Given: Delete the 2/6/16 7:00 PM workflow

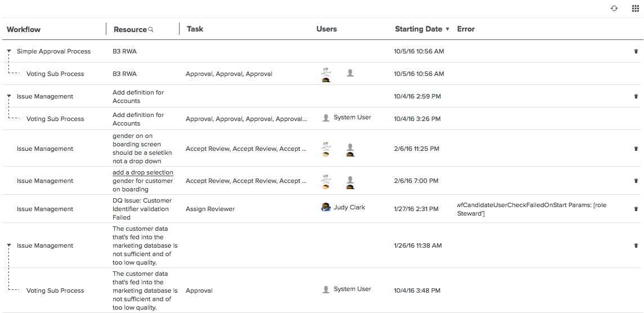Looking at the screenshot, I should [636, 181].
